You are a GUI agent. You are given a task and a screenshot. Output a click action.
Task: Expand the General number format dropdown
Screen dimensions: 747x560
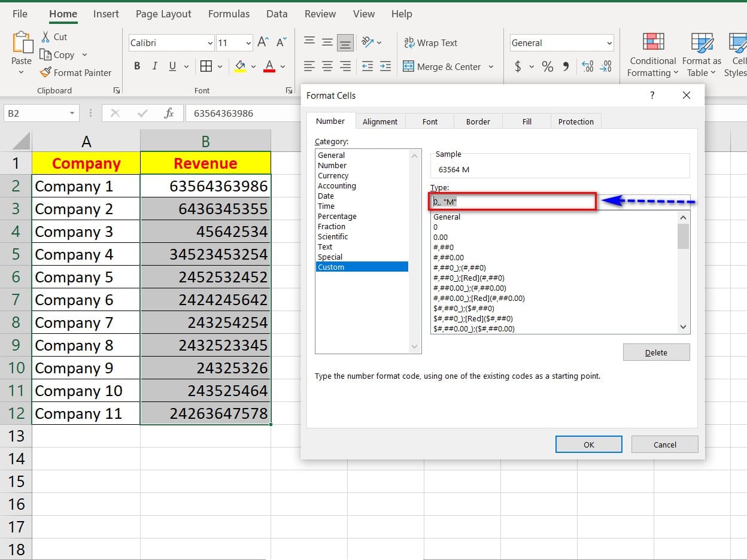coord(609,43)
